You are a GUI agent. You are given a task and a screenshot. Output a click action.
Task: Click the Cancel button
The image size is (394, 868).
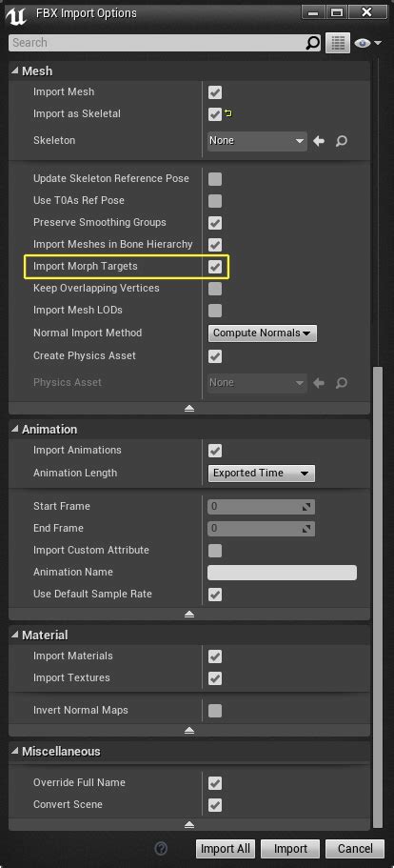(x=355, y=849)
